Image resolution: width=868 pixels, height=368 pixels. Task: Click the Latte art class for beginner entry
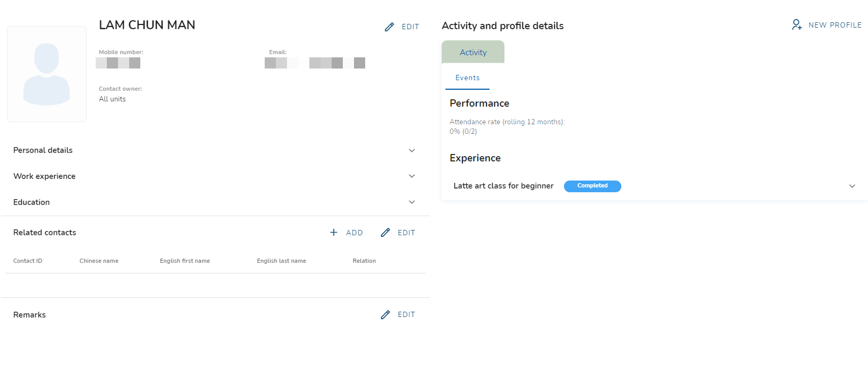click(503, 186)
